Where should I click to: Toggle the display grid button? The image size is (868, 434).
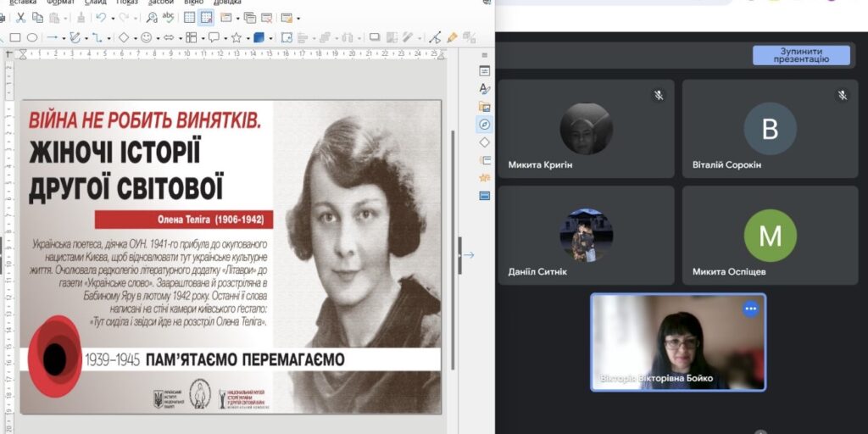tap(189, 17)
